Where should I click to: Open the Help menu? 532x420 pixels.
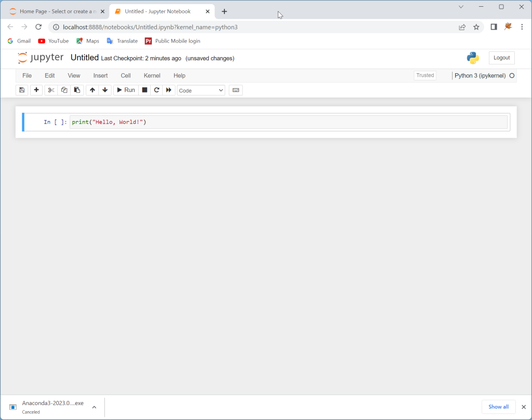pyautogui.click(x=179, y=76)
